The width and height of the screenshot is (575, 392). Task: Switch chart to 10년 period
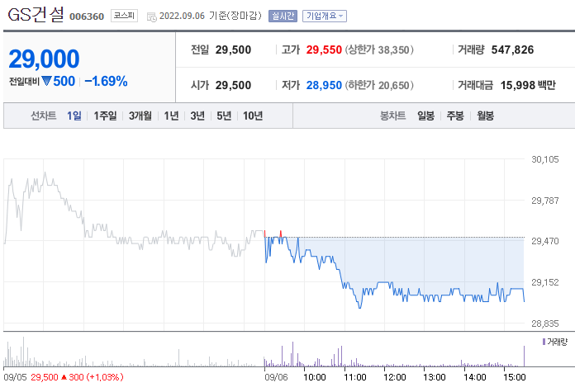point(253,116)
